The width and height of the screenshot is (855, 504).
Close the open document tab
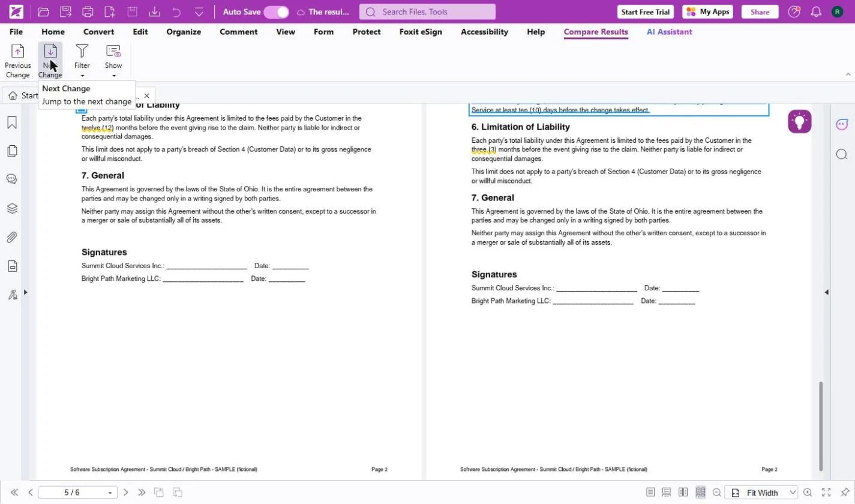click(146, 95)
